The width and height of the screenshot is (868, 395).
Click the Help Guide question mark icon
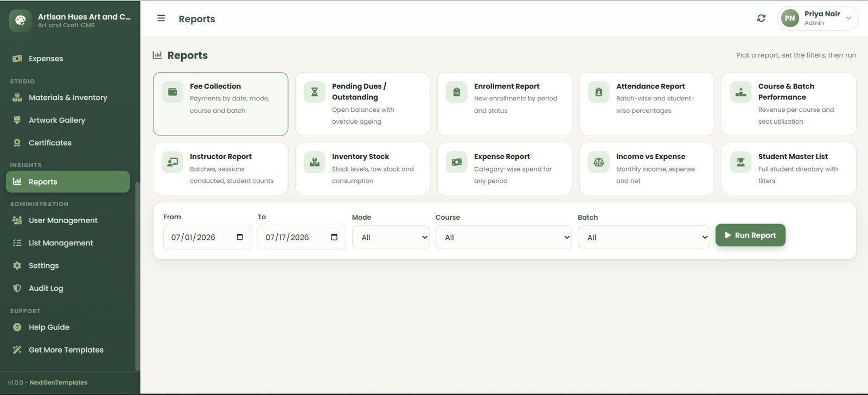17,327
